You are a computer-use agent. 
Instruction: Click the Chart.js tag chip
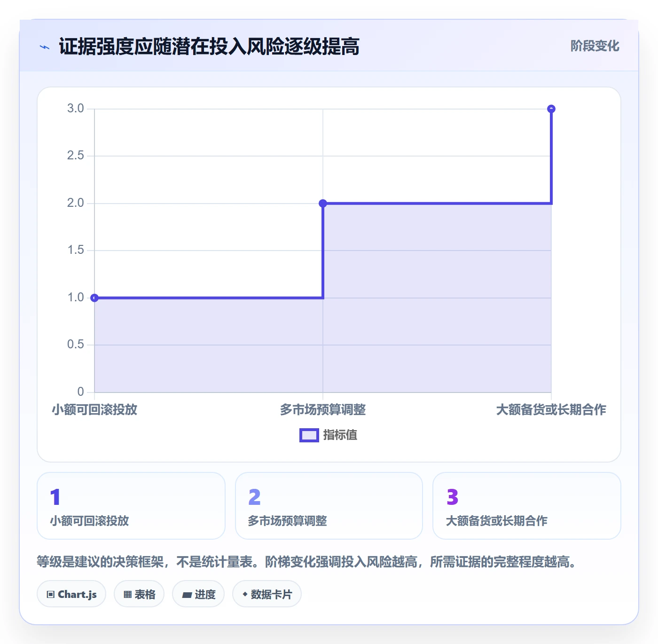coord(71,594)
